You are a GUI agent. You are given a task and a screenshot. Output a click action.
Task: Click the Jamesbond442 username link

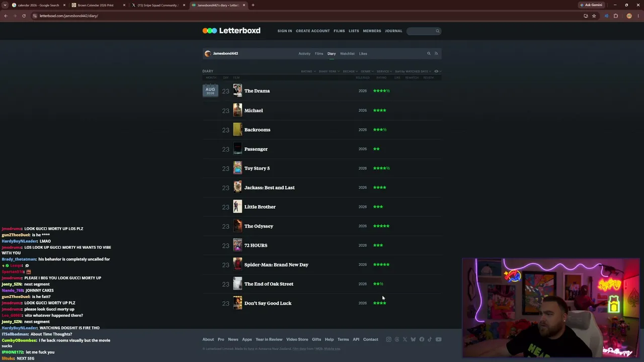tap(225, 53)
